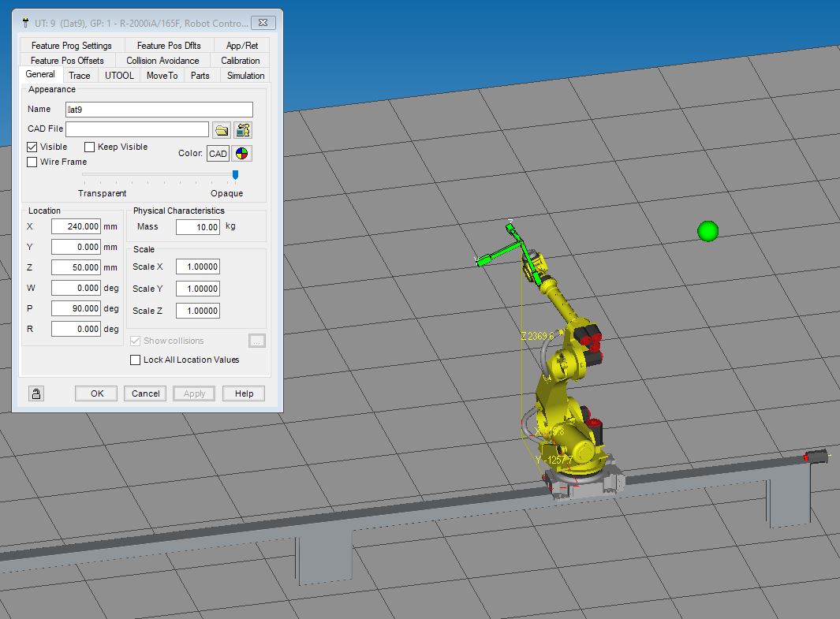Go to the Feature Prog Settings tab
The height and width of the screenshot is (619, 840).
(x=72, y=46)
